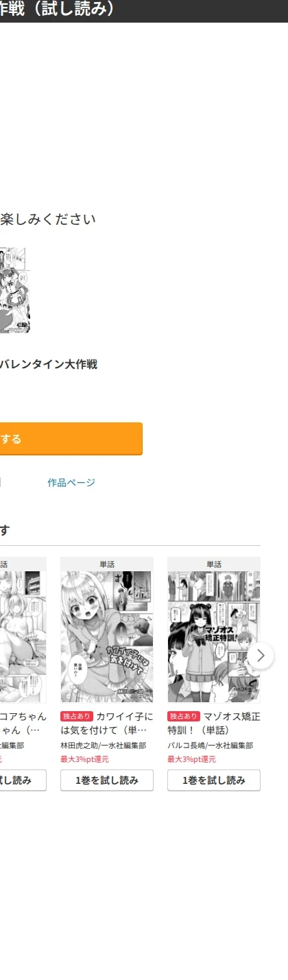This screenshot has width=288, height=980.
Task: Click the 独占あり badge beside カワイイ子
Action: click(x=77, y=716)
